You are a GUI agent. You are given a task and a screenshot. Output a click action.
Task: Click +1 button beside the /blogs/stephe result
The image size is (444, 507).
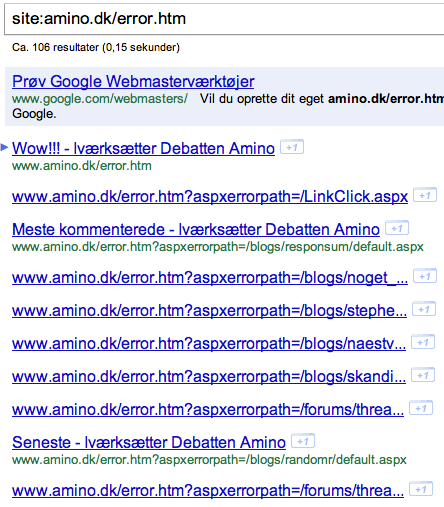(x=424, y=309)
